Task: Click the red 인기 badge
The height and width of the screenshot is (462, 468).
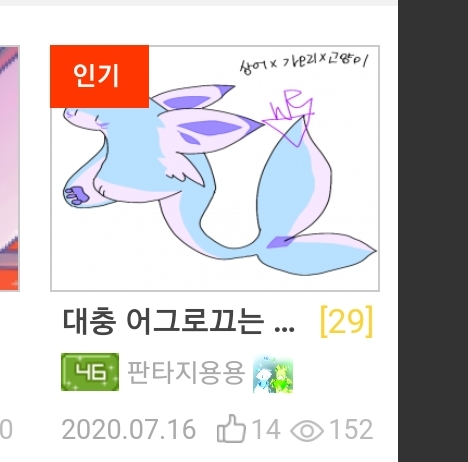Action: pos(99,76)
